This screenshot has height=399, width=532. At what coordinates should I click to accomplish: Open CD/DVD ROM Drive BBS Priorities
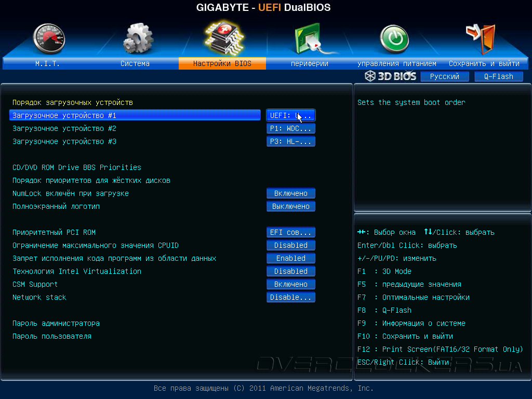(77, 167)
